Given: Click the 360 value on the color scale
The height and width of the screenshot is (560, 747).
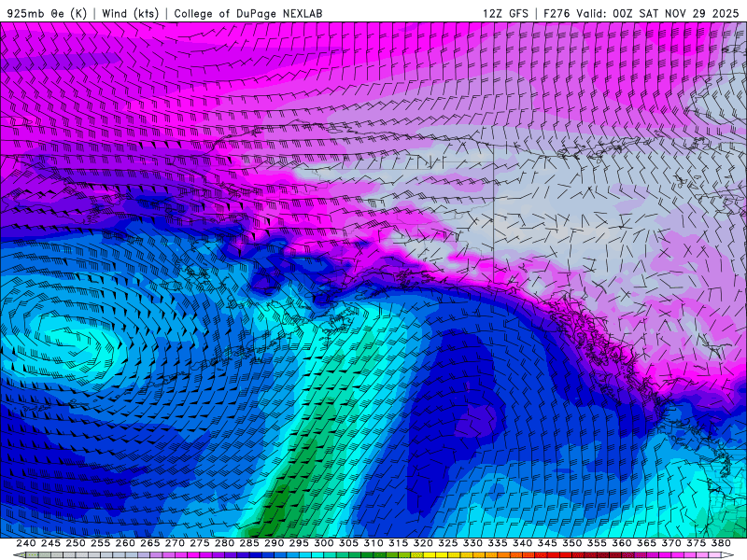Looking at the screenshot, I should [x=622, y=543].
